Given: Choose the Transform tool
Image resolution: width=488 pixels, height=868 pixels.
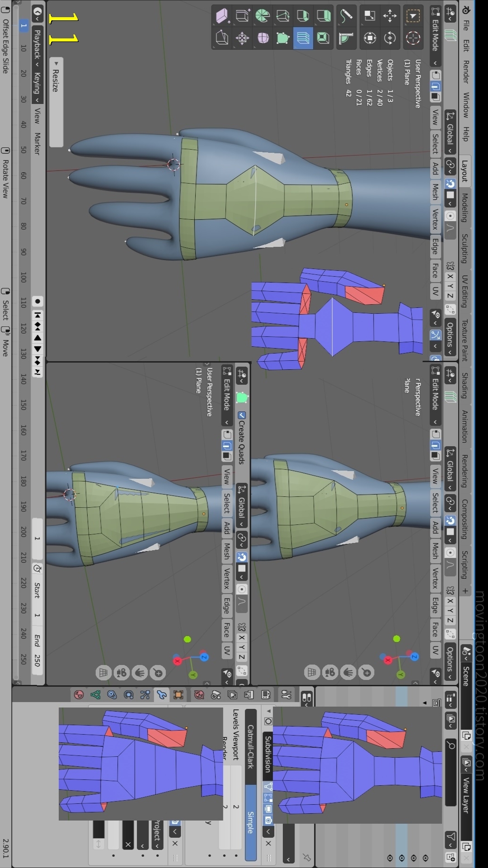Looking at the screenshot, I should 370,38.
